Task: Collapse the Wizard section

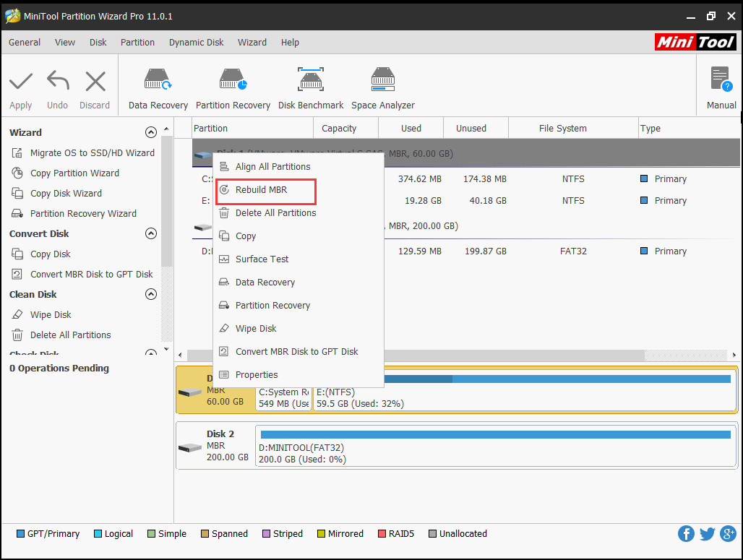Action: pyautogui.click(x=150, y=132)
